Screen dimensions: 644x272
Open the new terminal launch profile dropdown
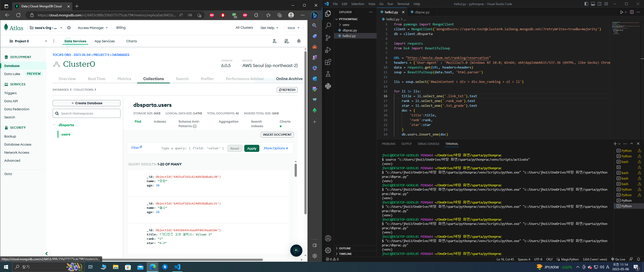619,144
